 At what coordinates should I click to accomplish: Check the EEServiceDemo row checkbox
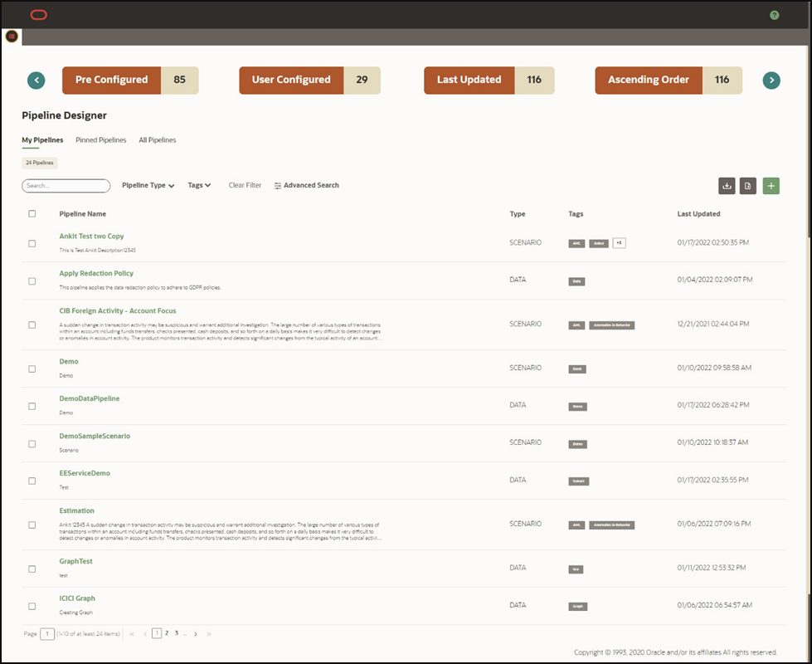tap(32, 481)
